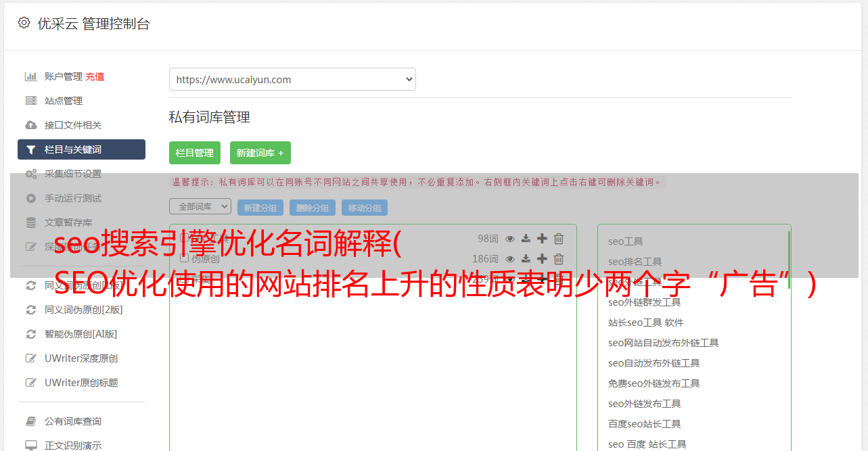Screen dimensions: 868x451
Task: Click the filter icon for 栏目与关键词
Action: 30,149
